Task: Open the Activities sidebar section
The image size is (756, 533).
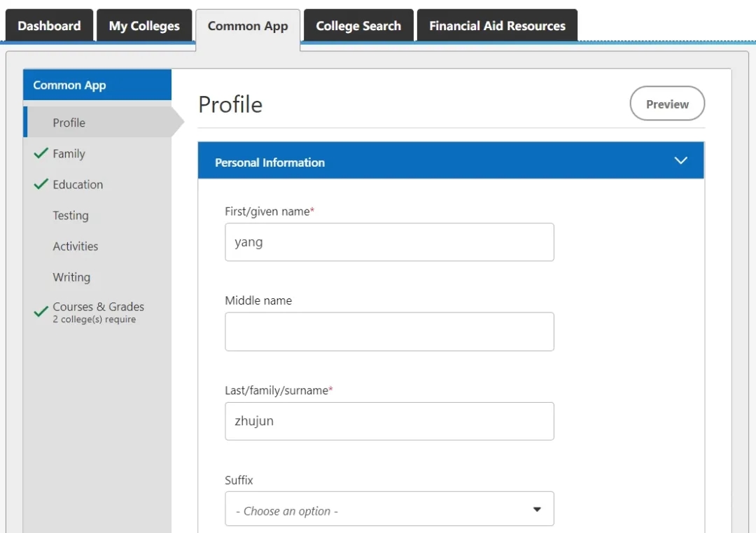Action: coord(76,247)
